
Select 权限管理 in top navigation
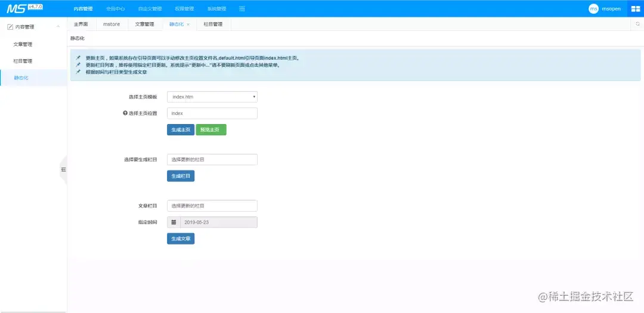tap(184, 8)
